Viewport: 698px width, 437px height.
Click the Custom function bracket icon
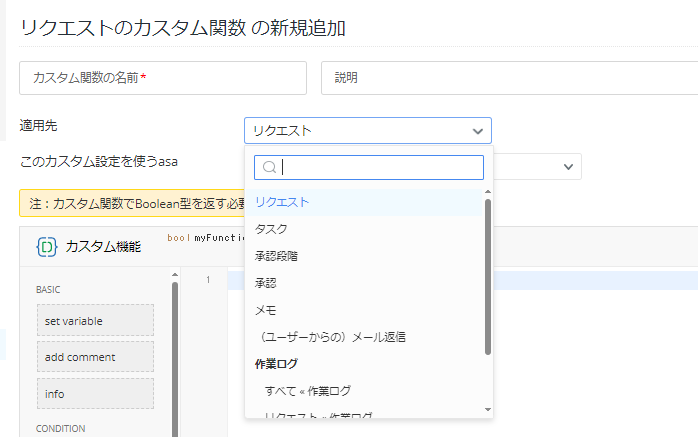tap(46, 246)
